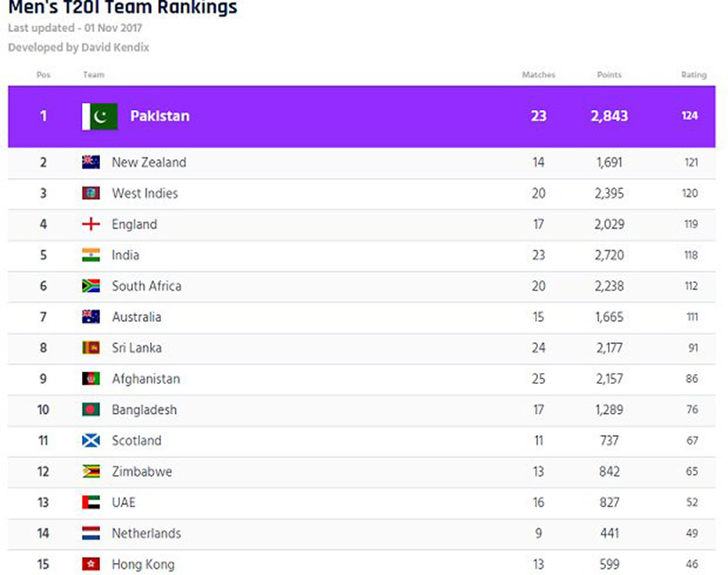The image size is (728, 575).
Task: Click the Pos column header
Action: tap(43, 75)
